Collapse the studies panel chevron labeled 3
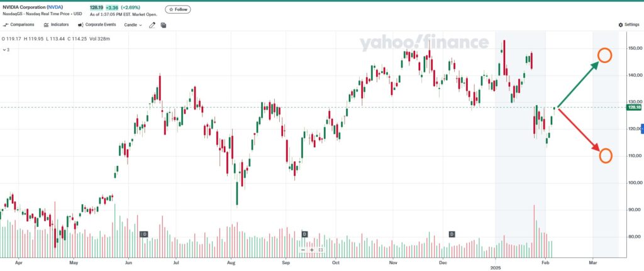This screenshot has width=644, height=271. click(x=6, y=49)
